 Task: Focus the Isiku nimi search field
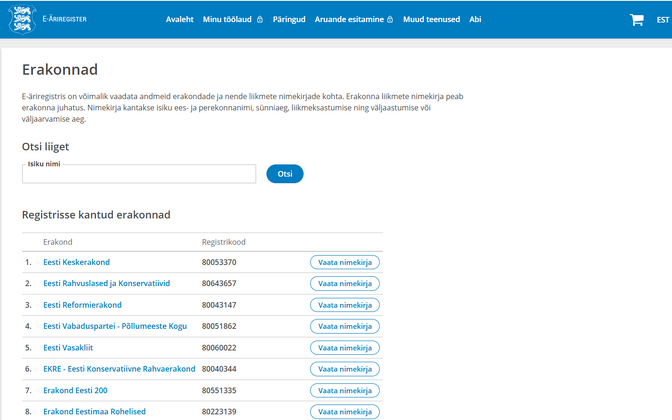click(139, 174)
